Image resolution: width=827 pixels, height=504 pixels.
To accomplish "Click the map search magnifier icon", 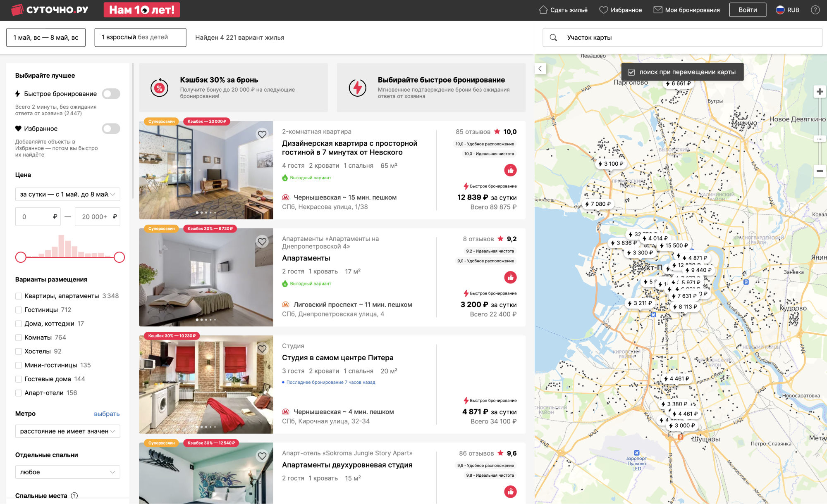I will (x=553, y=38).
